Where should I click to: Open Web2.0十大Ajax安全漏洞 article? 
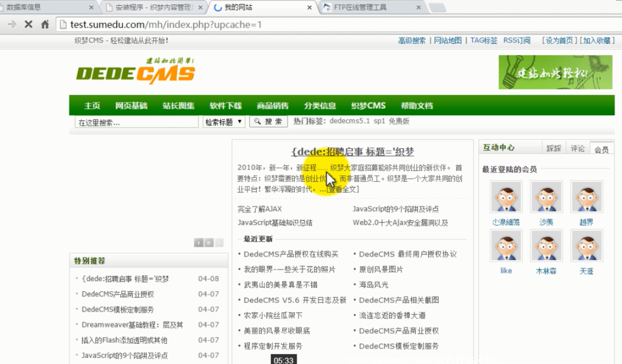coord(400,223)
